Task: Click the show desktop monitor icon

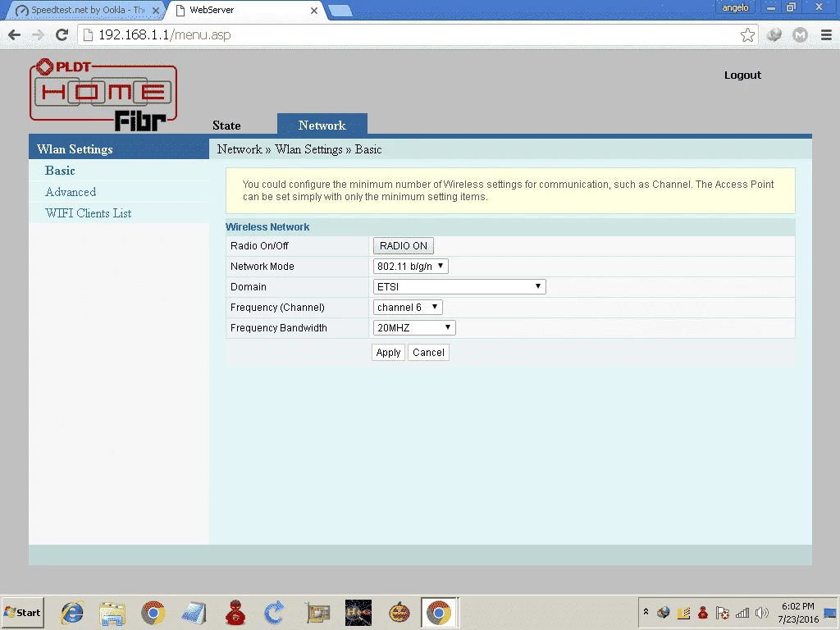Action: 830,612
